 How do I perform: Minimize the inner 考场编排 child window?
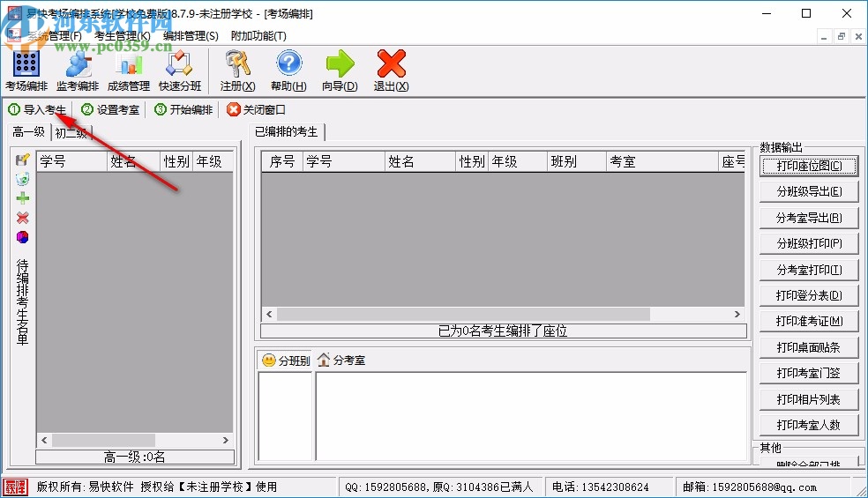[x=824, y=36]
